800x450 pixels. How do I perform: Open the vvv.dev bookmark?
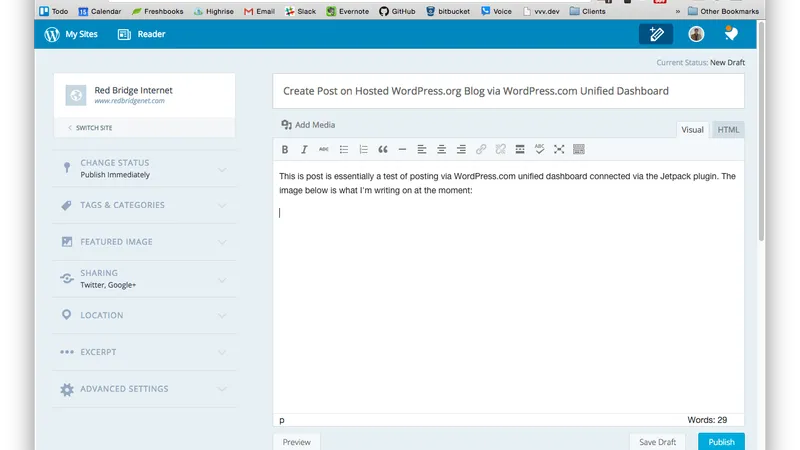click(541, 11)
